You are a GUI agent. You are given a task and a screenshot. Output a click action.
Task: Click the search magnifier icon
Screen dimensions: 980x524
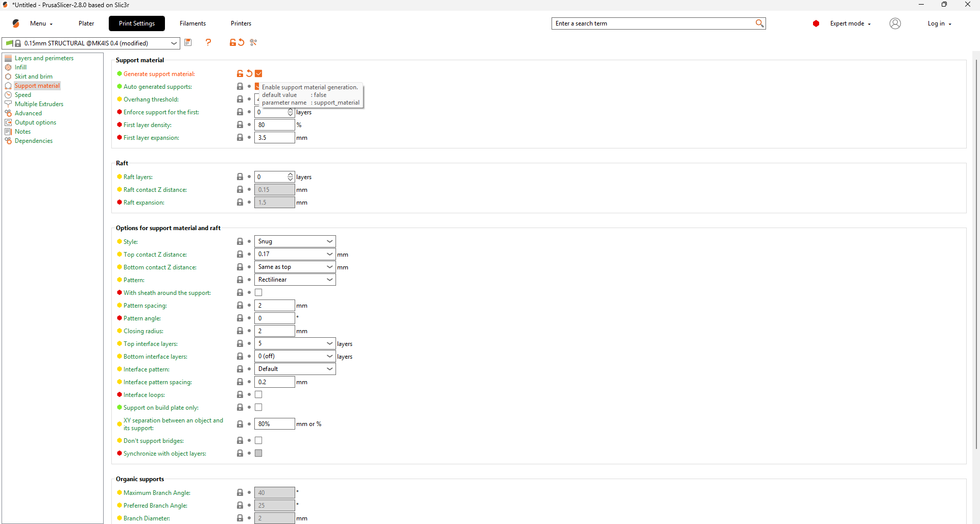pyautogui.click(x=759, y=23)
